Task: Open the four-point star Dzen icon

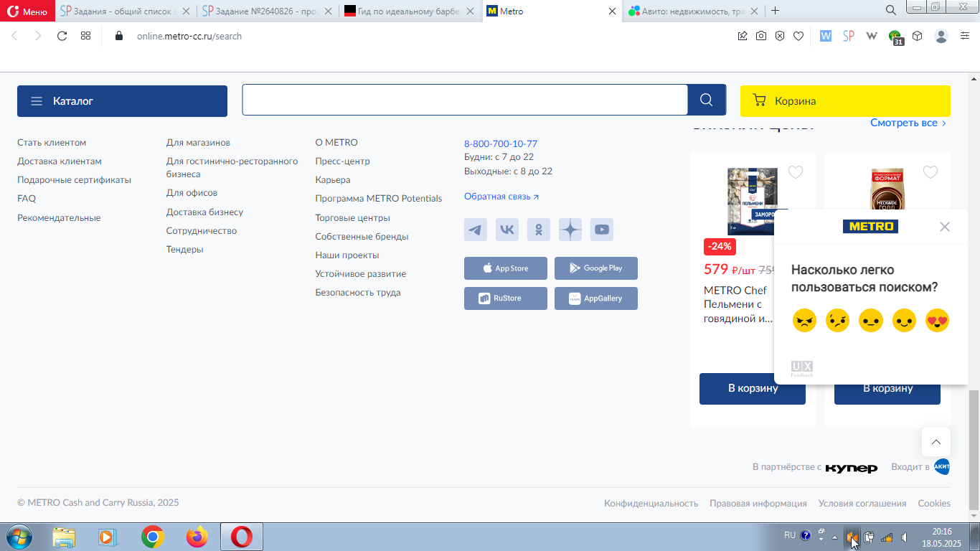Action: (x=570, y=230)
